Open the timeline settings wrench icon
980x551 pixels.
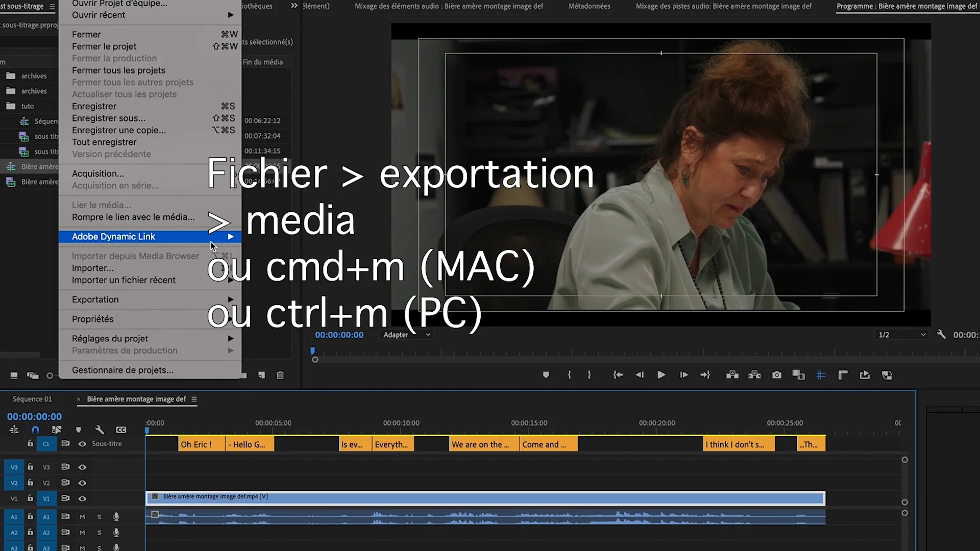click(x=100, y=430)
